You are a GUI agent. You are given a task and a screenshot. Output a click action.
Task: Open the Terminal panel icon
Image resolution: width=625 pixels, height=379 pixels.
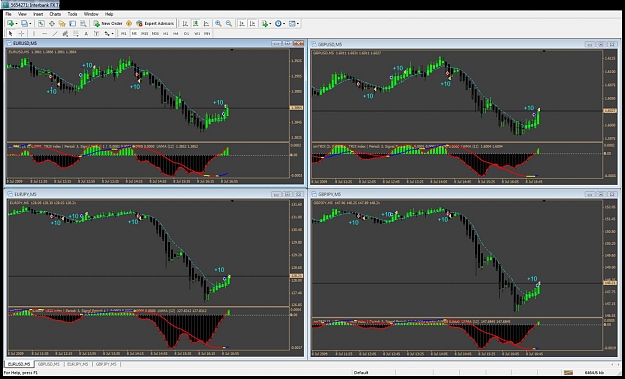point(73,24)
